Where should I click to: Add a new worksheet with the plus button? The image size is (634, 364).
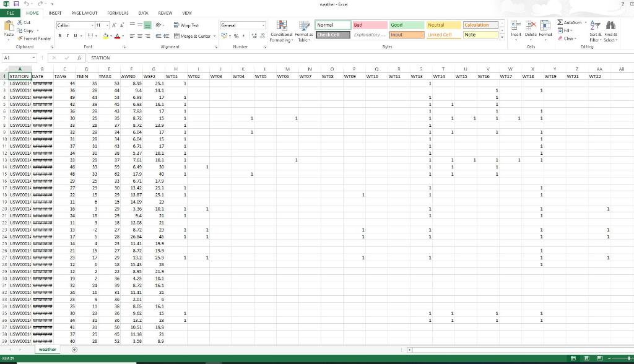pyautogui.click(x=74, y=349)
